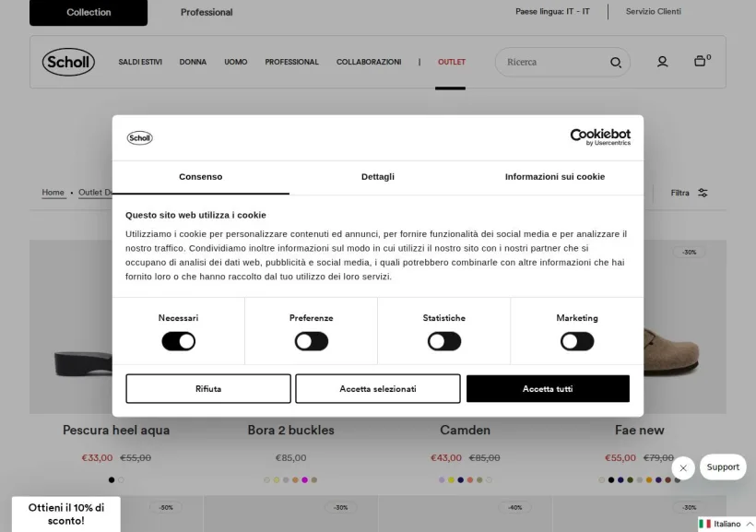This screenshot has height=532, width=756.
Task: Open the shopping bag icon
Action: [x=700, y=61]
